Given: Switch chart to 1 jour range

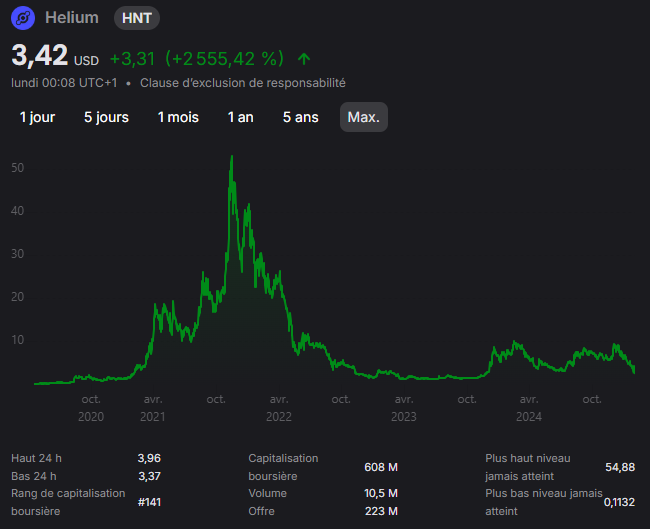Looking at the screenshot, I should point(37,117).
